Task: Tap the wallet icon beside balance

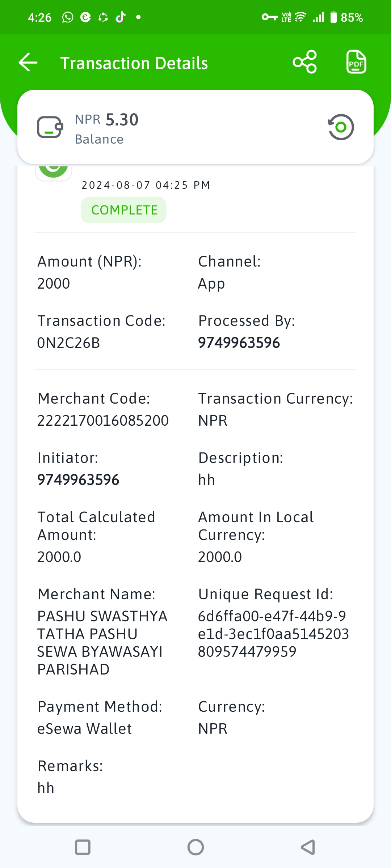Action: tap(50, 127)
